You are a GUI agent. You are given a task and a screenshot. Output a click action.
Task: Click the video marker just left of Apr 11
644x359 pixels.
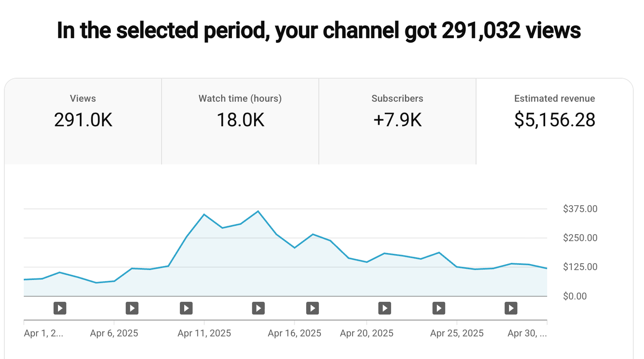click(x=186, y=308)
